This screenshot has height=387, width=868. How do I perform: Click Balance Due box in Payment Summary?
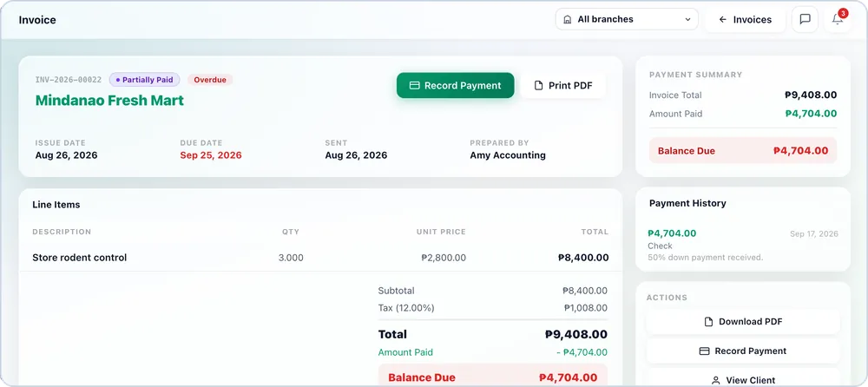tap(743, 151)
